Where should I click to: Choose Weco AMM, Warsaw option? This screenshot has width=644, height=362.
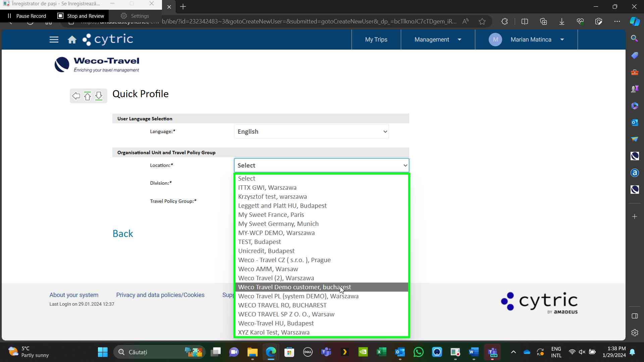point(322,269)
